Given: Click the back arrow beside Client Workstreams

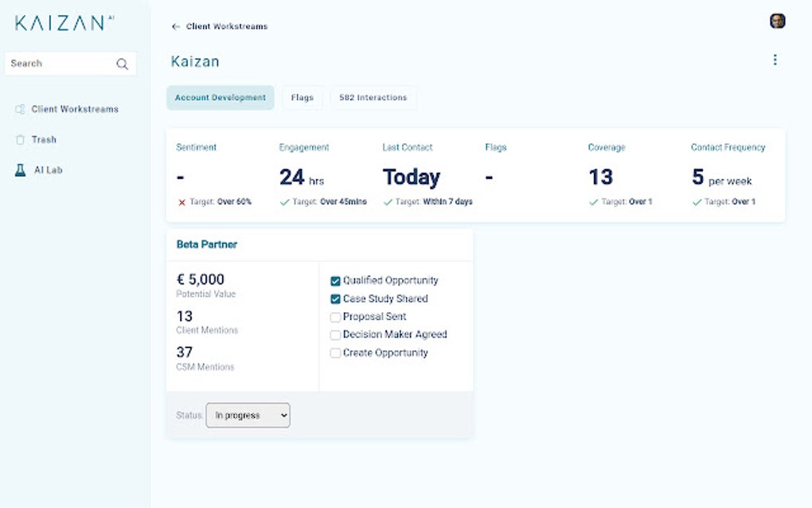Looking at the screenshot, I should 175,25.
